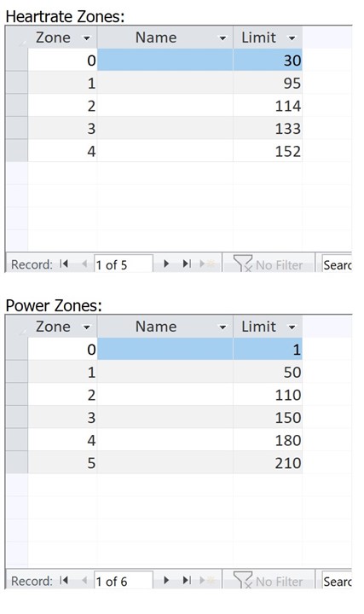The image size is (364, 614).
Task: Click record number box showing 1 of 6
Action: (x=123, y=581)
